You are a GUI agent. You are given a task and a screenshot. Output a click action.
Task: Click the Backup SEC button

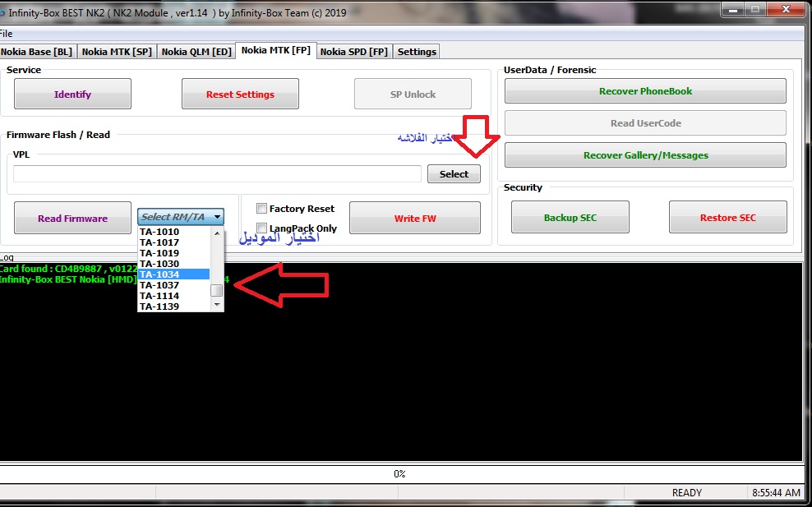coord(570,218)
